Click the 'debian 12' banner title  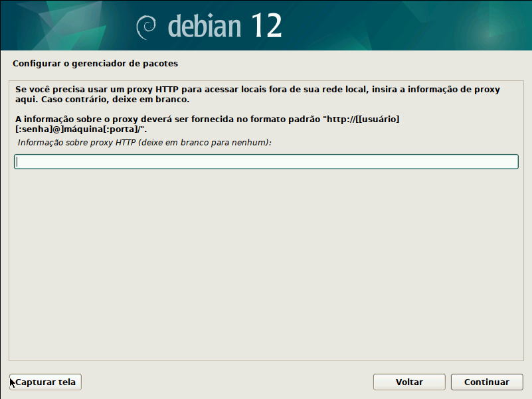(225, 25)
